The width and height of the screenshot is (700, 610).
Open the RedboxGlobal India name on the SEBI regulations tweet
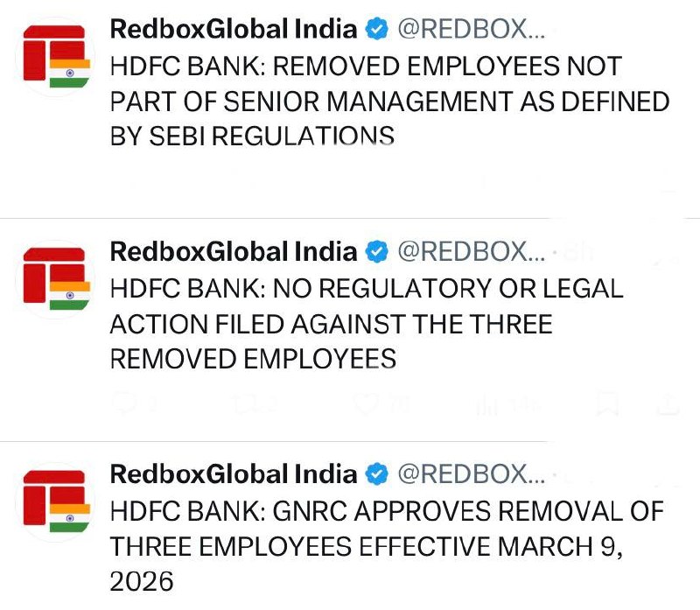234,30
